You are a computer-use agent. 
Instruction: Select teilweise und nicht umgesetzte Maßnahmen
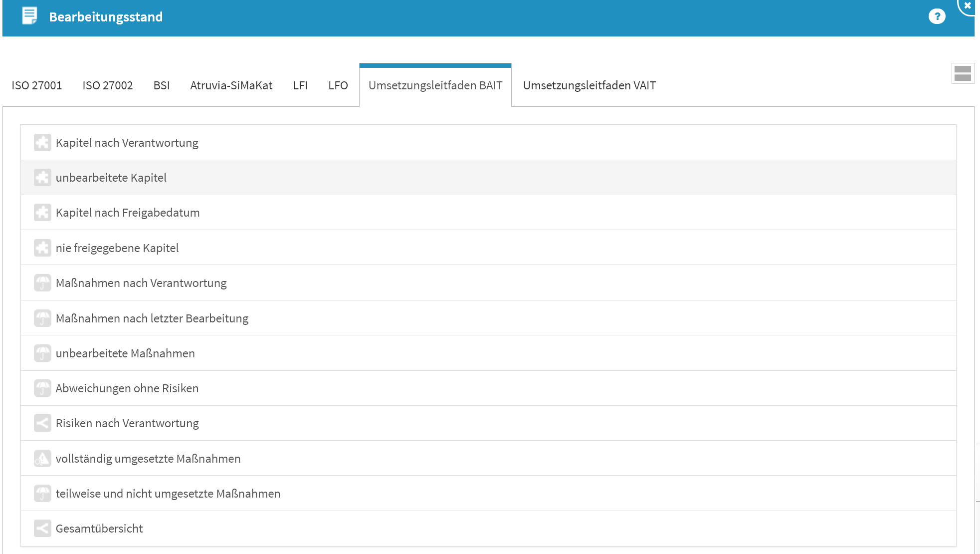pyautogui.click(x=168, y=494)
